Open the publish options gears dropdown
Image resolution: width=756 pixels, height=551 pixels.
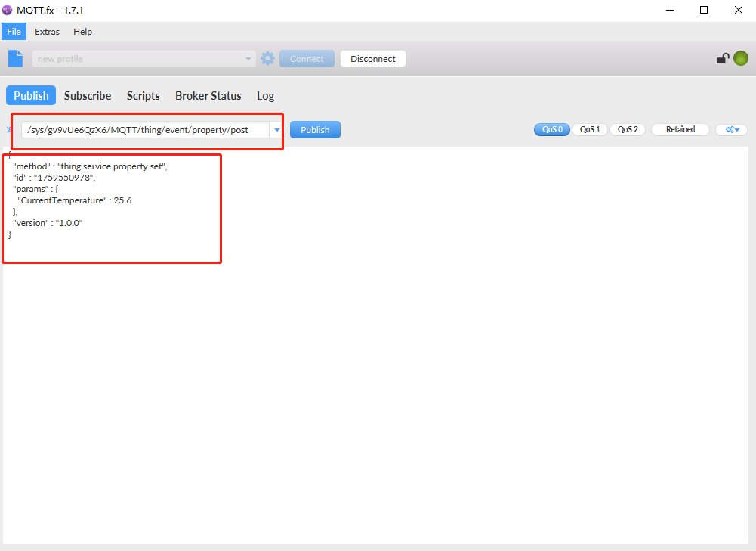tap(732, 129)
